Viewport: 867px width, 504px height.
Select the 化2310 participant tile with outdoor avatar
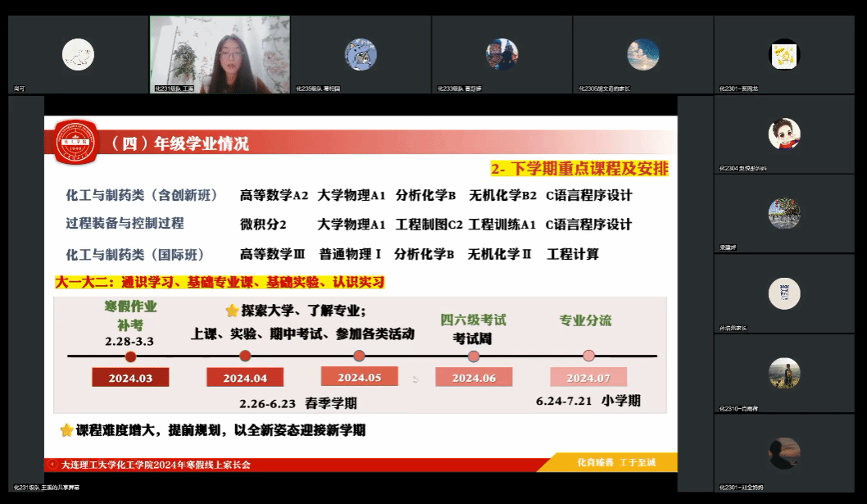tap(783, 373)
